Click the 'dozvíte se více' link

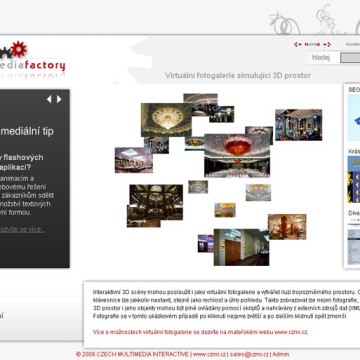click(22, 229)
